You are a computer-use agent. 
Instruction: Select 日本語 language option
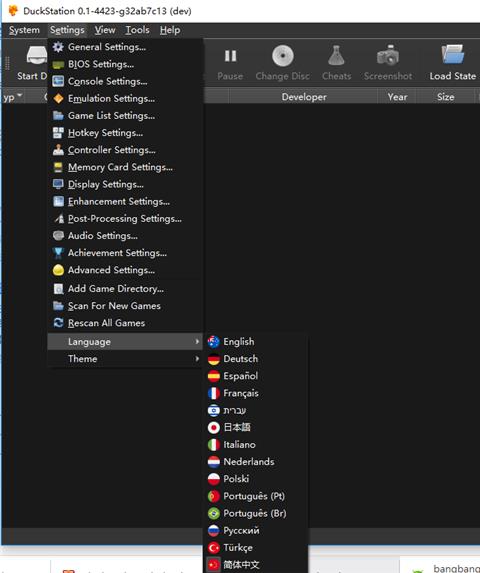point(256,428)
